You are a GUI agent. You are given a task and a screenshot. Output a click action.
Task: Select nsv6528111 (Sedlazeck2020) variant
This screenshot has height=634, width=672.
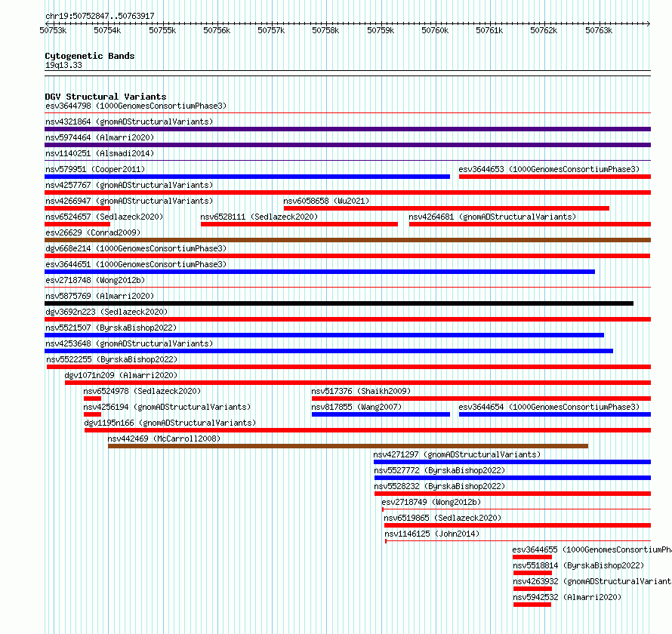pos(259,217)
